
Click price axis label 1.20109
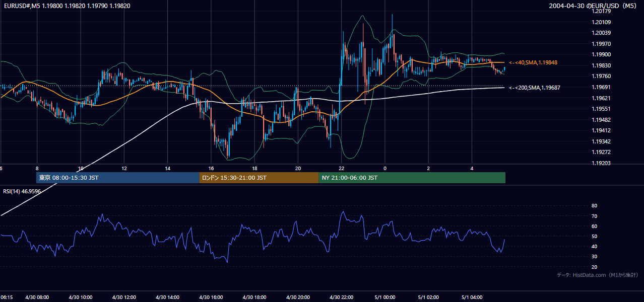click(602, 22)
